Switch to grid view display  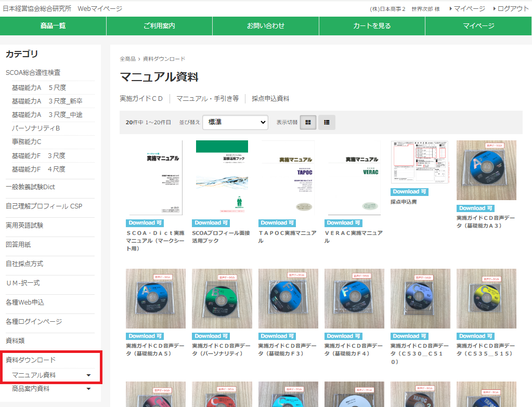coord(308,123)
